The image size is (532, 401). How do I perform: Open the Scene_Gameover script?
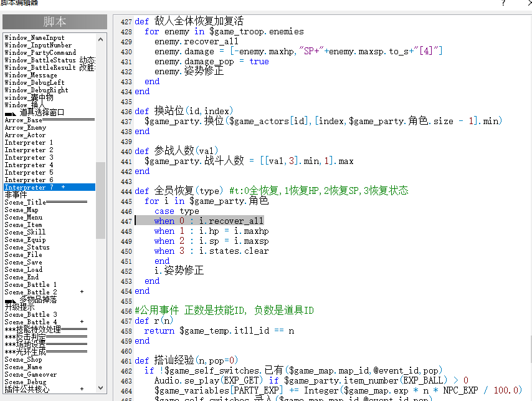click(x=31, y=374)
